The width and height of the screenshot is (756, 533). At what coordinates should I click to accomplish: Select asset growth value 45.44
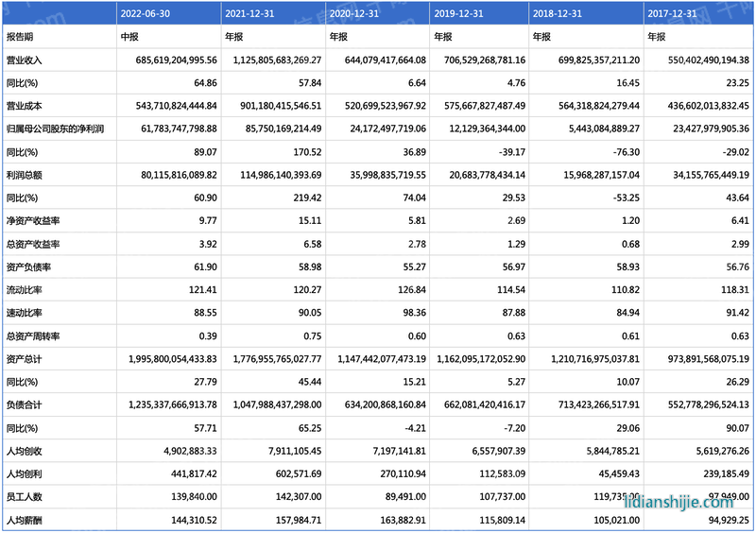310,382
